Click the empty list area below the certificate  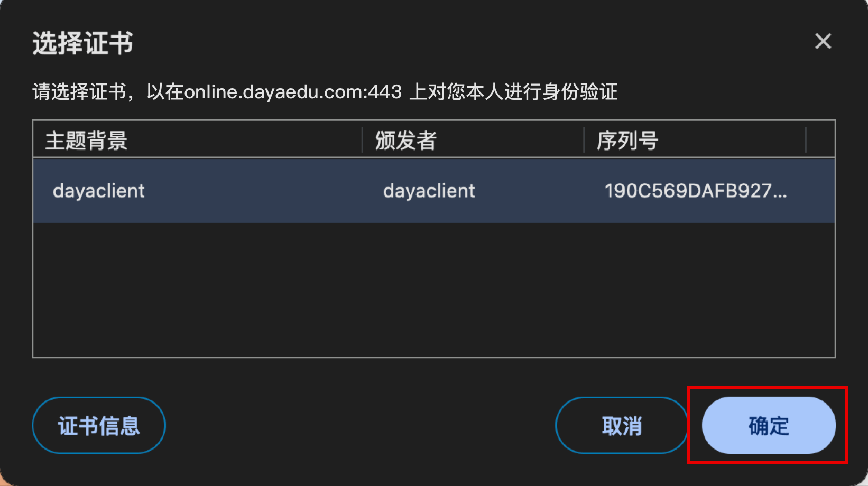tap(434, 289)
